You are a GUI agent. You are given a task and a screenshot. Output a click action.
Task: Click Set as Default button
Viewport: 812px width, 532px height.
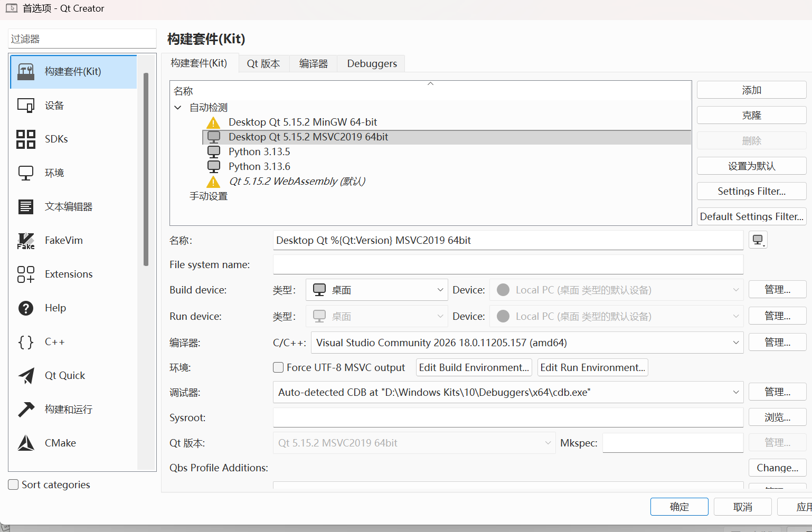[751, 166]
